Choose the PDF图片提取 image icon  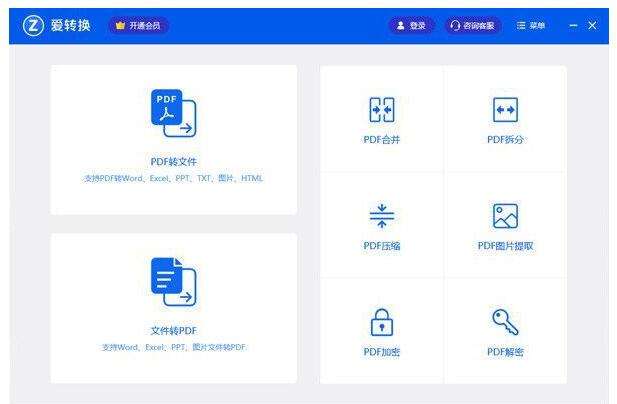click(505, 216)
